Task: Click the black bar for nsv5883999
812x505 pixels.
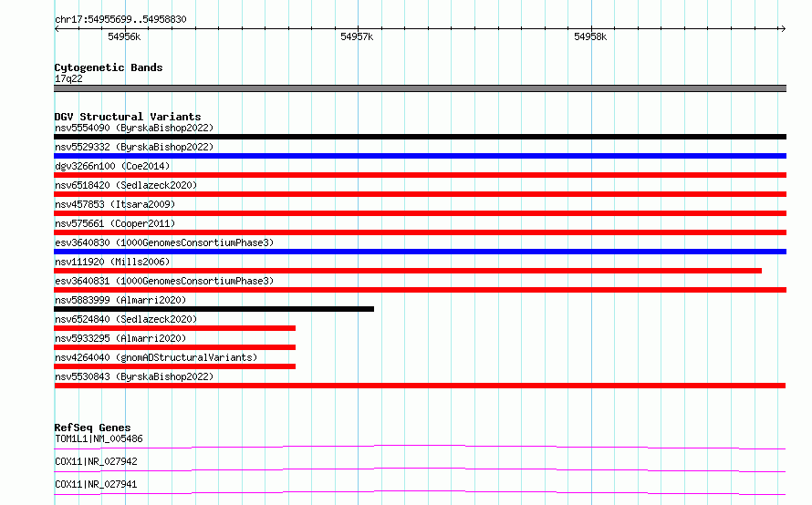Action: pos(213,309)
